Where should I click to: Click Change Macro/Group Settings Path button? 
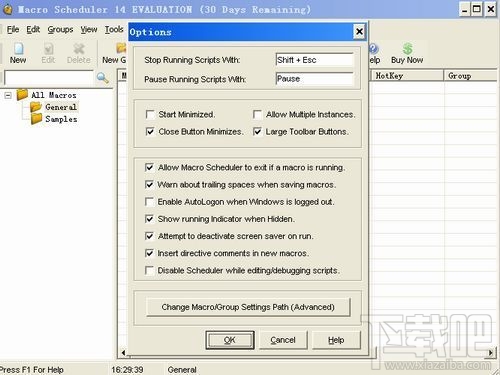pyautogui.click(x=248, y=307)
